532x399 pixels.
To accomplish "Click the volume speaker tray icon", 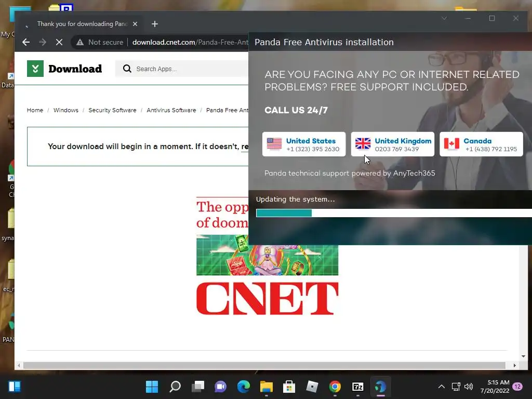I will 469,387.
